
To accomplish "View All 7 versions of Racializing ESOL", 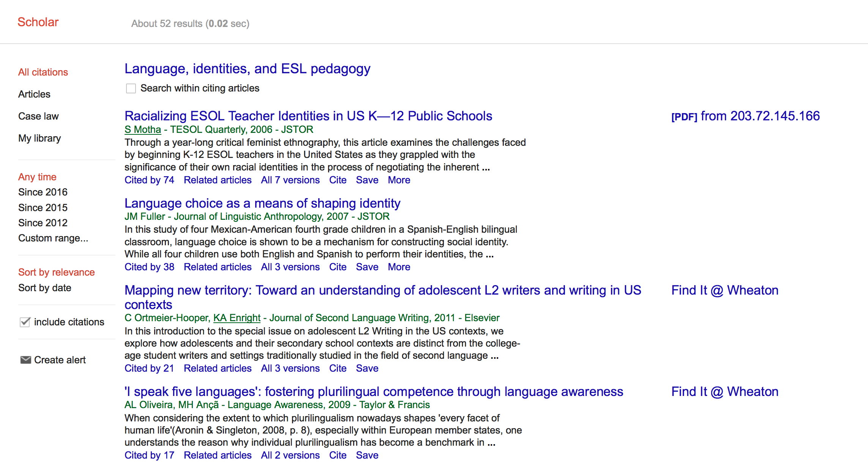I will tap(290, 180).
